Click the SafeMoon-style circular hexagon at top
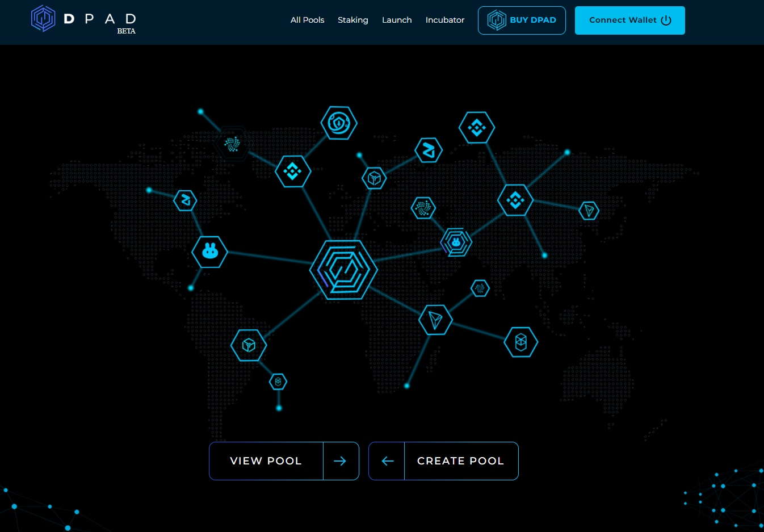 pyautogui.click(x=339, y=123)
